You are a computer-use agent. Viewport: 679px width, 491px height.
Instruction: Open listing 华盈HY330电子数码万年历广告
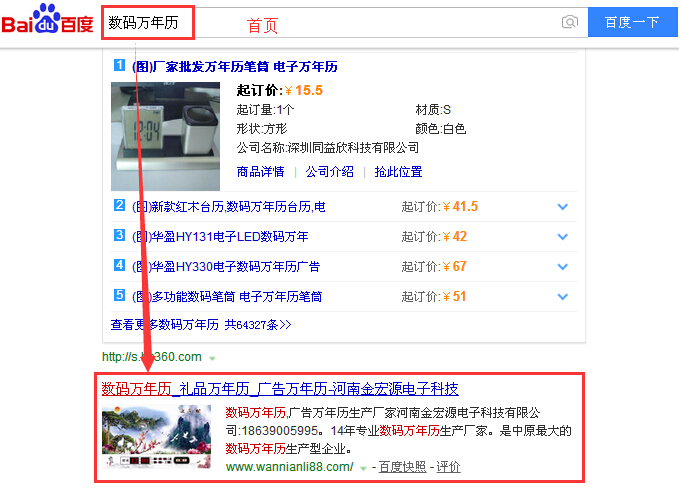226,267
